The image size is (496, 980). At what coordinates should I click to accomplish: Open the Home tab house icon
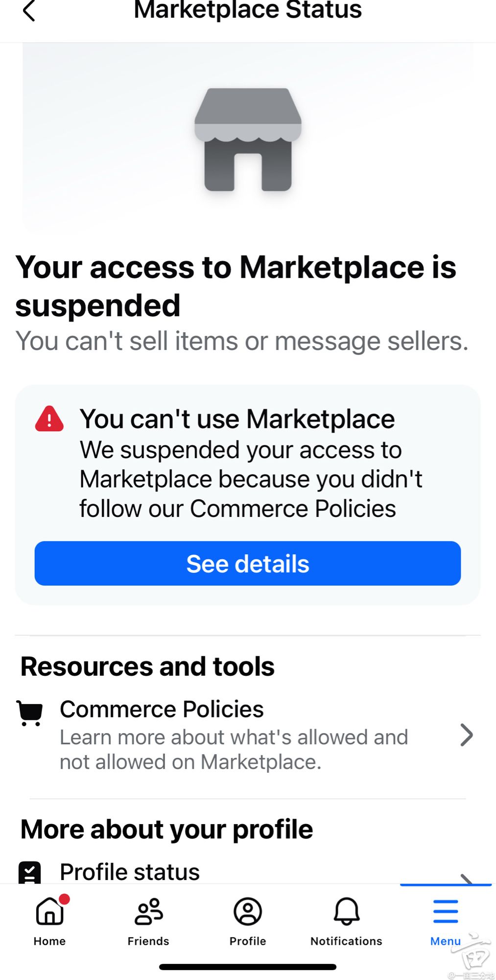pos(50,911)
